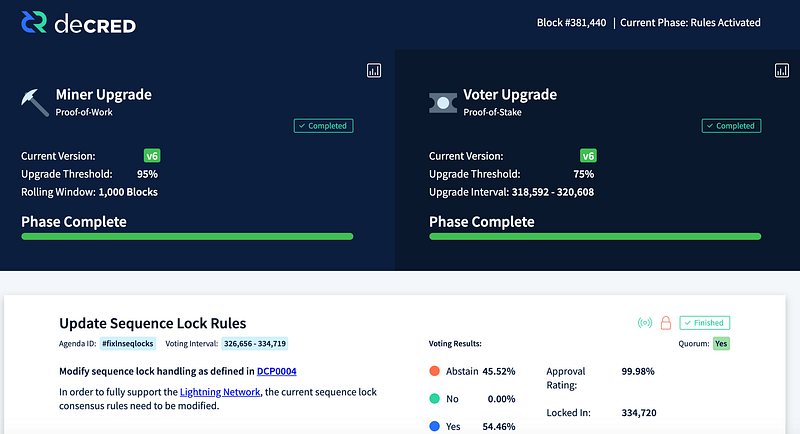Open the Lightning Network link
This screenshot has width=800, height=434.
click(x=220, y=392)
